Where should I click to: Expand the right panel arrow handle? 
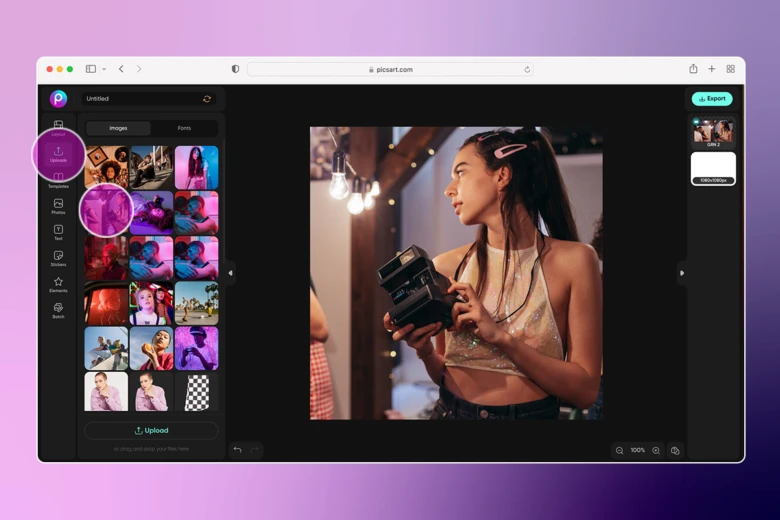pos(682,273)
